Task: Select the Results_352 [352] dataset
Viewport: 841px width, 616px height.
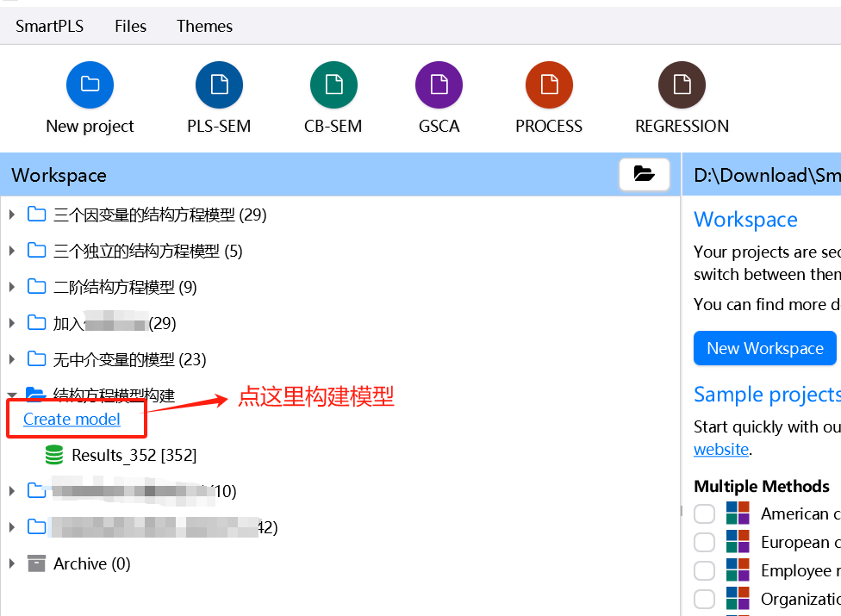Action: pyautogui.click(x=134, y=455)
